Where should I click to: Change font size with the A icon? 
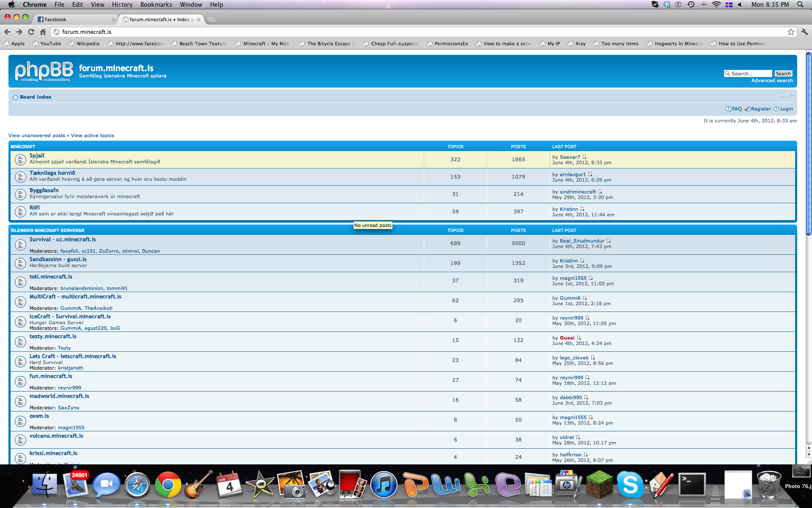[x=787, y=95]
